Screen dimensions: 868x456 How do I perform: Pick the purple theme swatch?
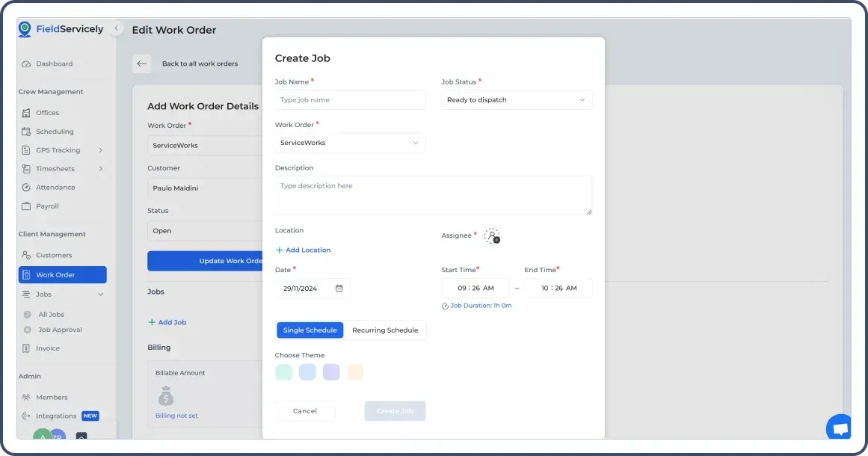coord(331,372)
